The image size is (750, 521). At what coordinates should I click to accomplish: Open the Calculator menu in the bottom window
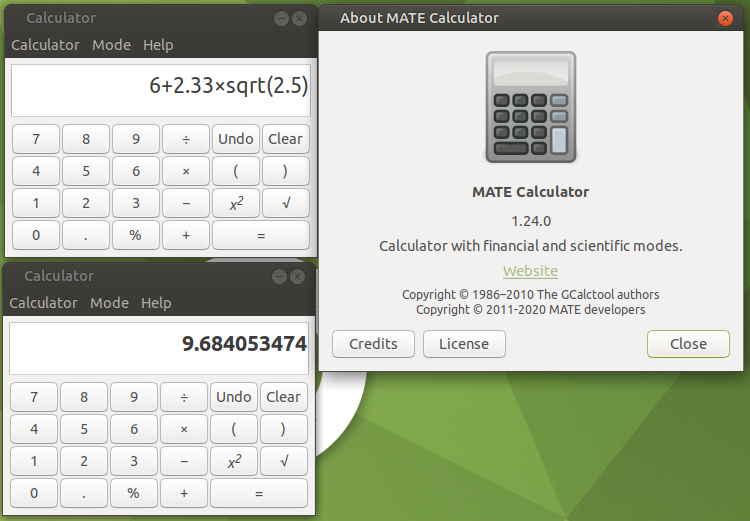pos(44,303)
